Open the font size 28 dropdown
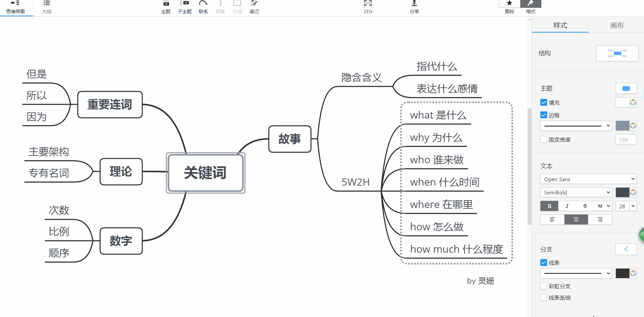 [x=626, y=206]
